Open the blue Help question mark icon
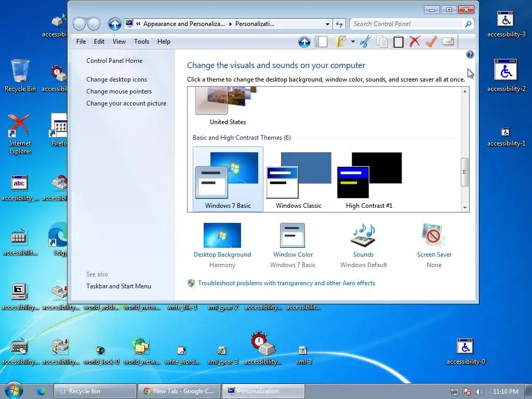Screen dimensions: 532x399 470,55
